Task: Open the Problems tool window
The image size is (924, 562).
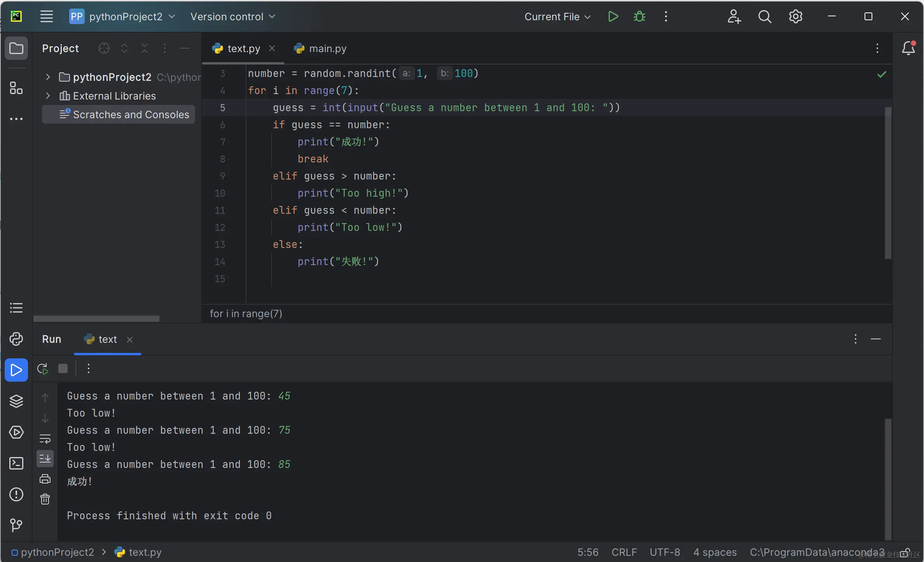Action: [x=16, y=494]
